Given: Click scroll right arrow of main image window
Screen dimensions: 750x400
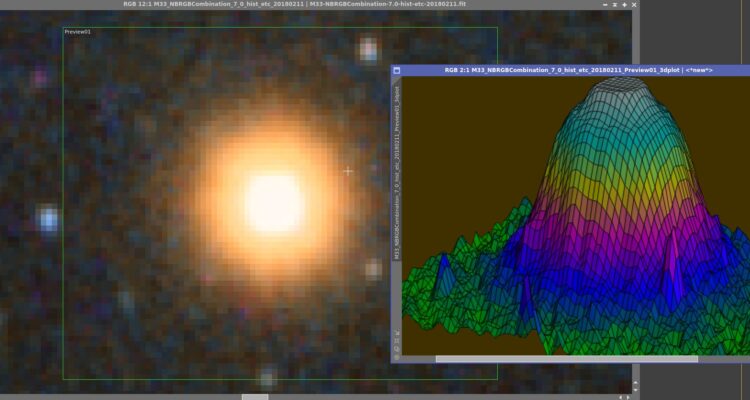Looking at the screenshot, I should (x=628, y=397).
